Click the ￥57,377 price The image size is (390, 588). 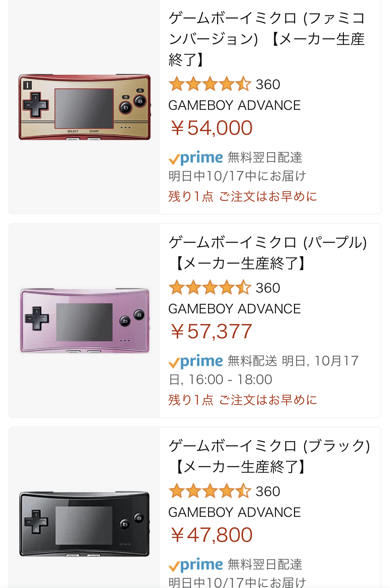[x=211, y=331]
